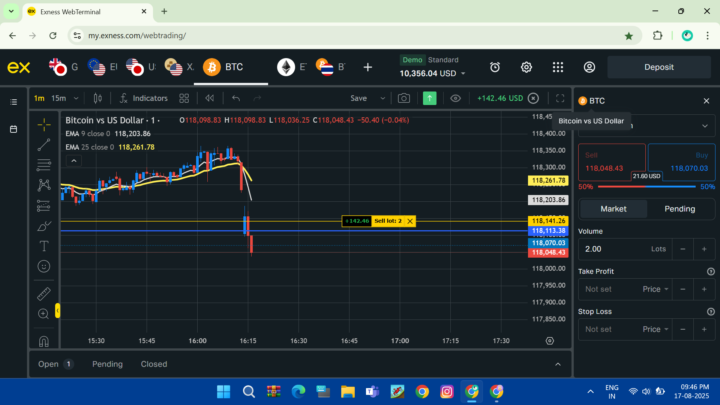Click the Take Profit input field
Screen dimensions: 720x405
pos(609,289)
